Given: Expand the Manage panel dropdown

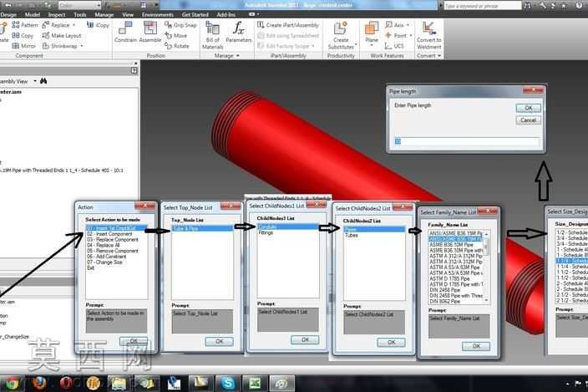Looking at the screenshot, I should 238,55.
